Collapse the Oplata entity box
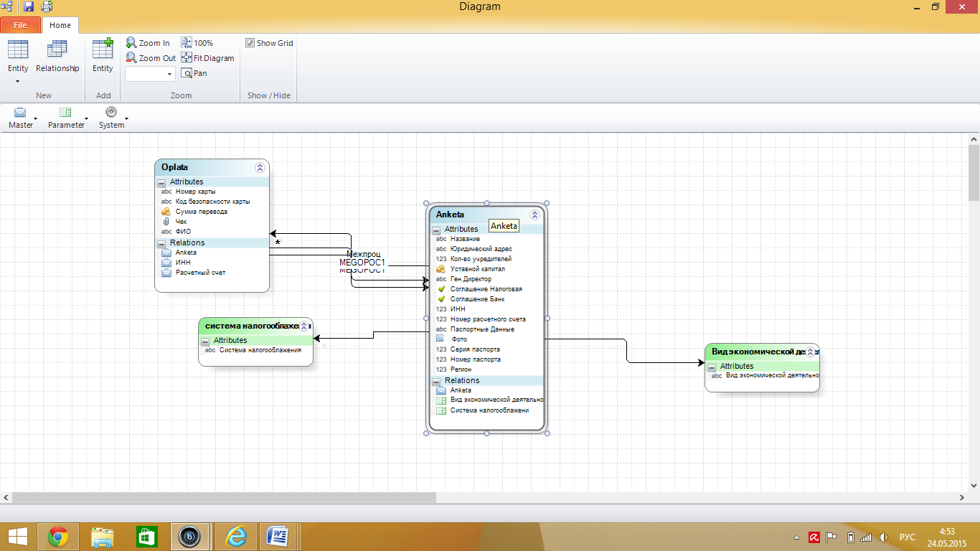 [260, 167]
